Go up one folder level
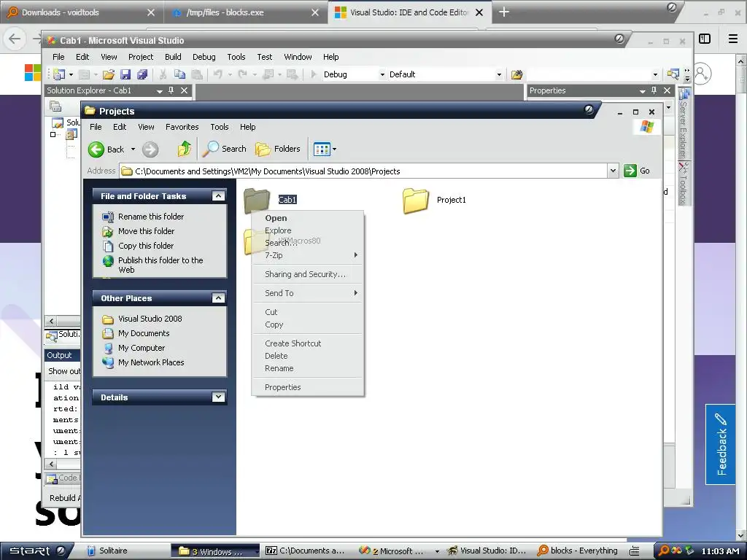747x560 pixels. point(185,149)
